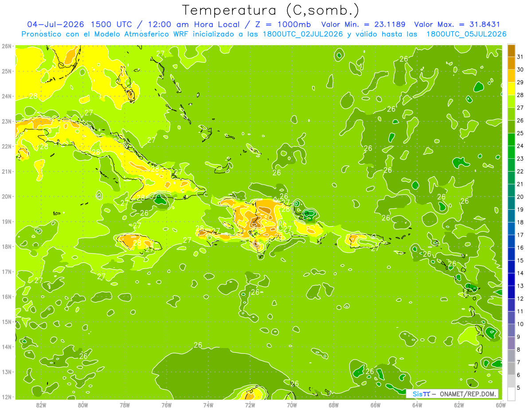Click the orange swatch between 30 and 31

pyautogui.click(x=511, y=63)
